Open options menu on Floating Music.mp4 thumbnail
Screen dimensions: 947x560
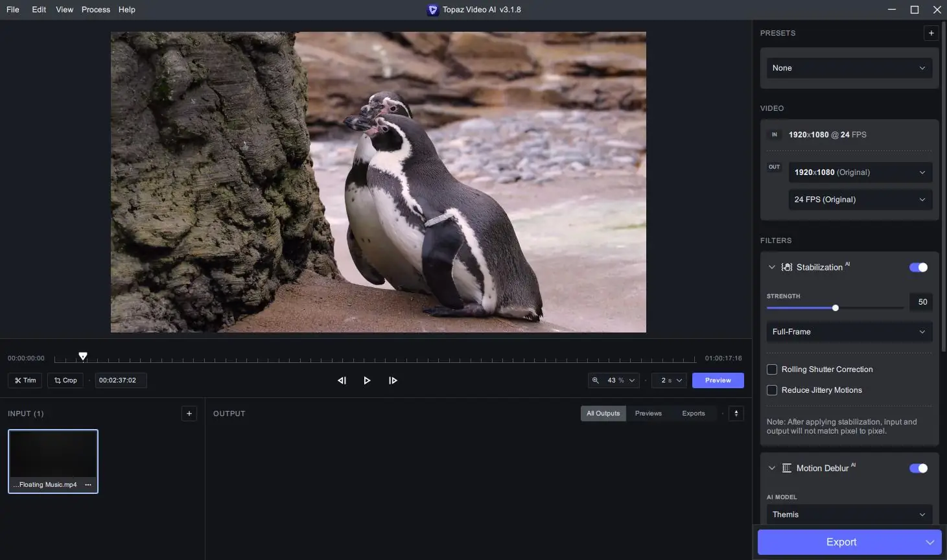88,485
